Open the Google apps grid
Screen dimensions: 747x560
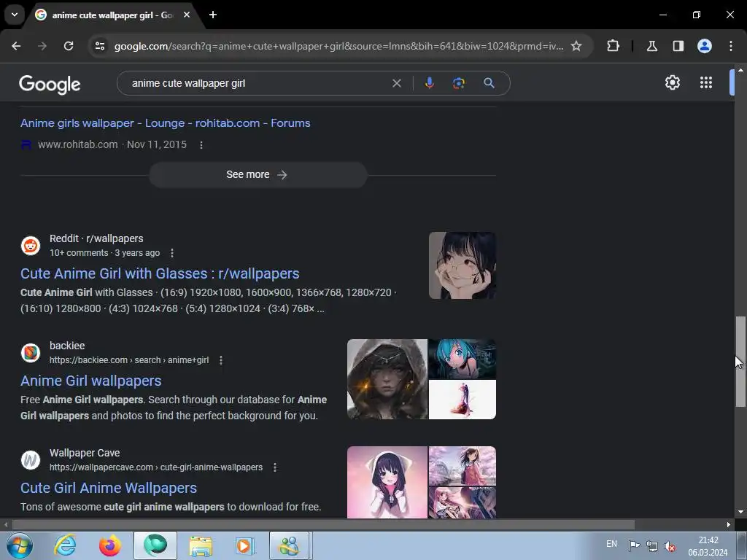point(706,83)
